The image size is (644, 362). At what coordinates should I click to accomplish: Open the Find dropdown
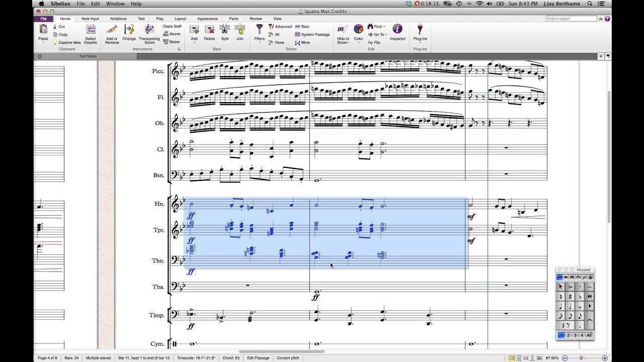coord(384,27)
